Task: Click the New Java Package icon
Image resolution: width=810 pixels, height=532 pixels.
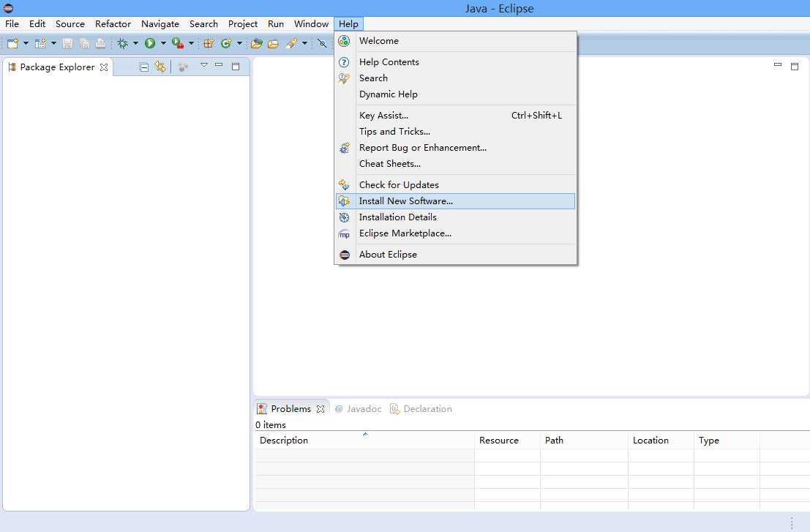Action: 209,43
